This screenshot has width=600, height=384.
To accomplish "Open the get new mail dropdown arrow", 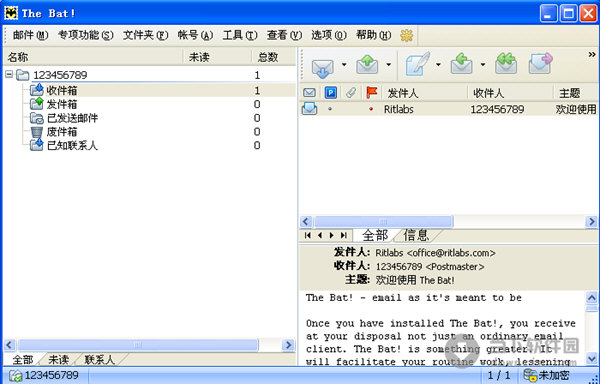I will (x=344, y=64).
